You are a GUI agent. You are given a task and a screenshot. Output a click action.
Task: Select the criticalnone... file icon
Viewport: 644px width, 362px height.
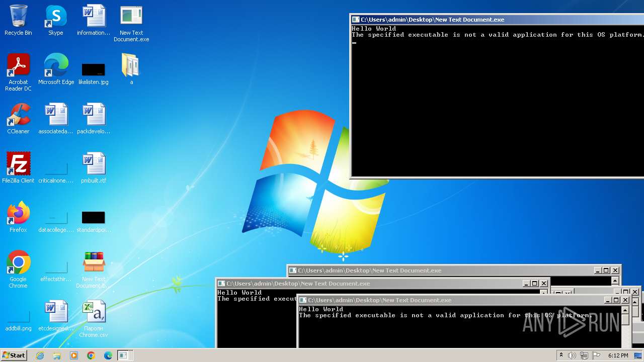pyautogui.click(x=56, y=172)
